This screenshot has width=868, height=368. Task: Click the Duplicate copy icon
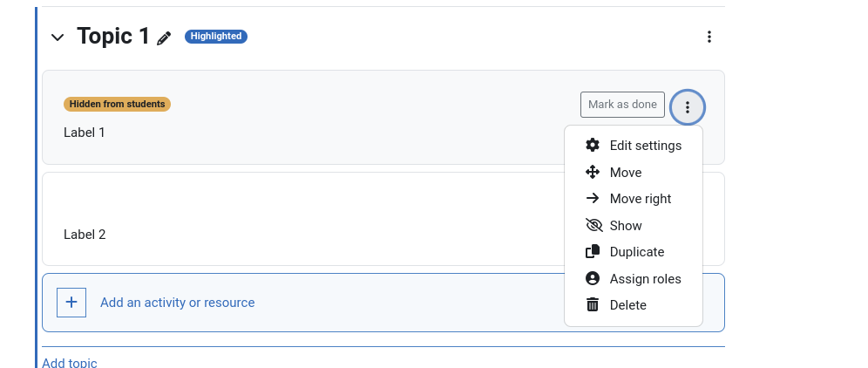[x=593, y=252]
